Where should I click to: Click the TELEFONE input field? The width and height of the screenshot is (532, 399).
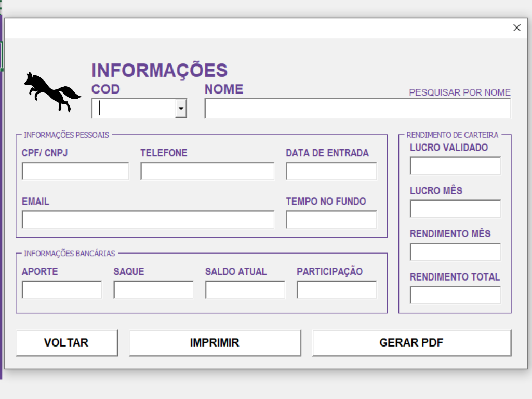pyautogui.click(x=207, y=170)
